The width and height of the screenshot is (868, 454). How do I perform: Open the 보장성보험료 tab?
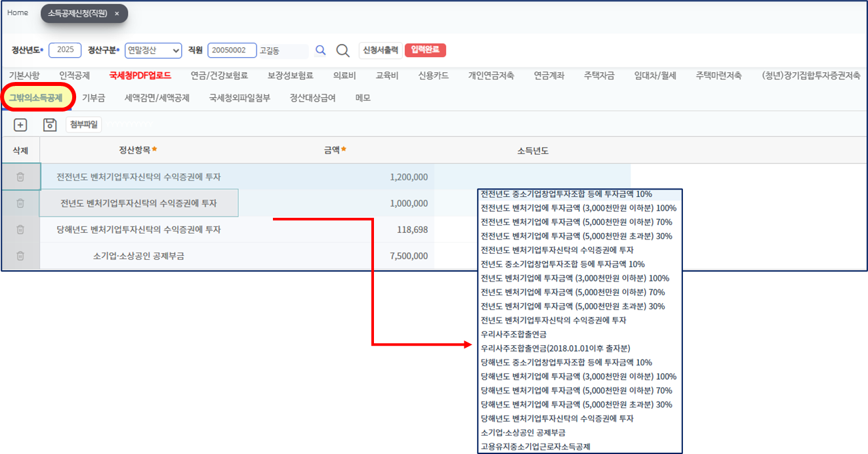click(x=291, y=75)
